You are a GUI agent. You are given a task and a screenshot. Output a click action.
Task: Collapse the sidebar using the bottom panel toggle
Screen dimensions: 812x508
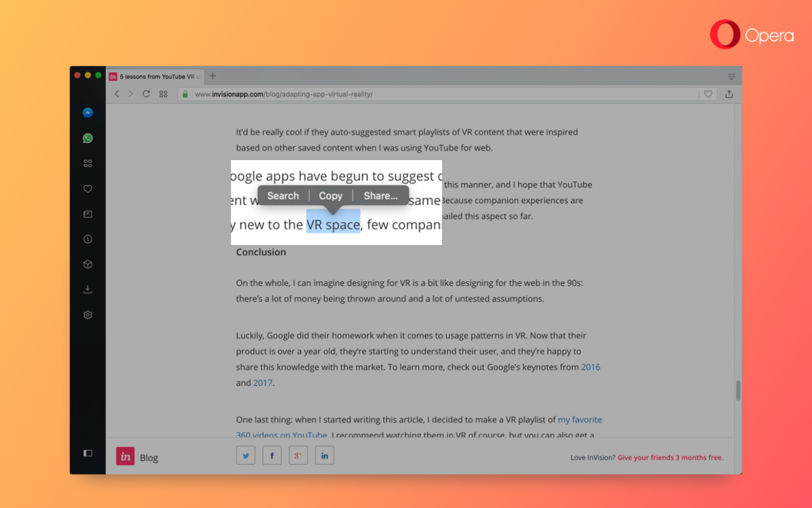tap(88, 453)
